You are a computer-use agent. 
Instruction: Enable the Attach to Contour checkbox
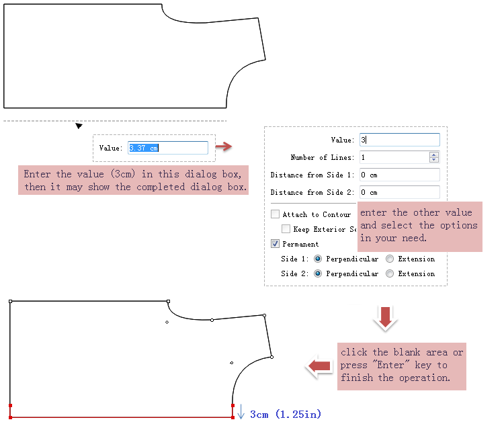[276, 214]
